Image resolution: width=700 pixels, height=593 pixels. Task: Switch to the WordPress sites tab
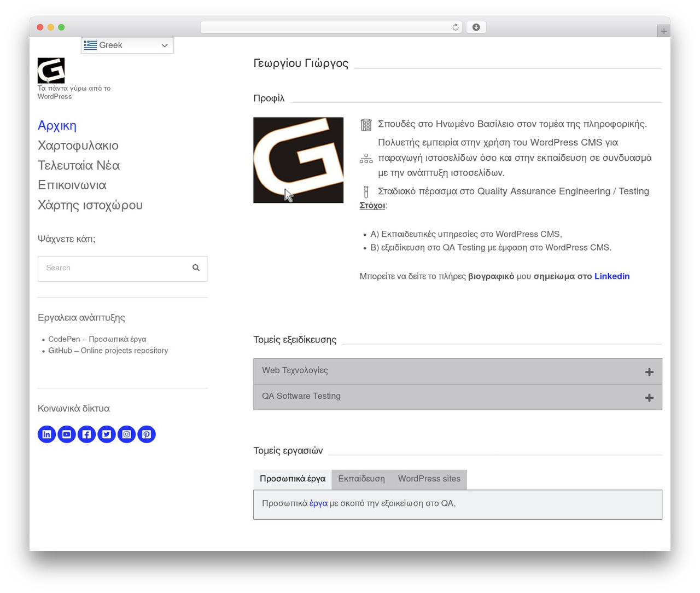tap(429, 479)
